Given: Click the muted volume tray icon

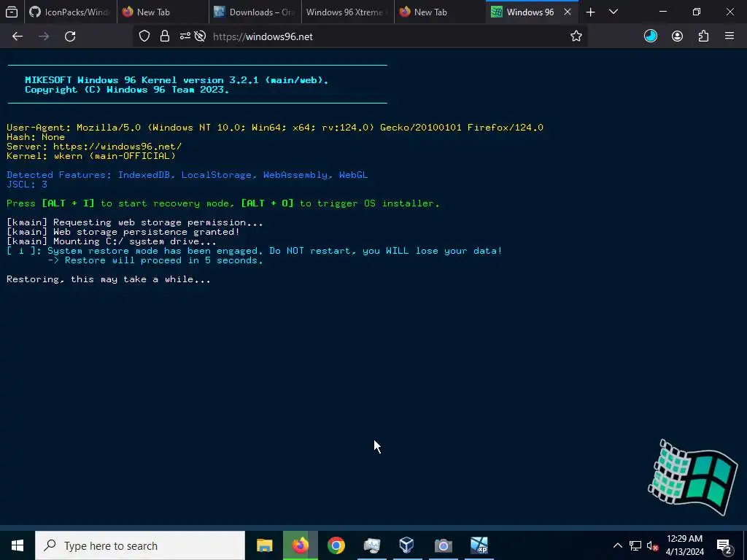Looking at the screenshot, I should [652, 545].
